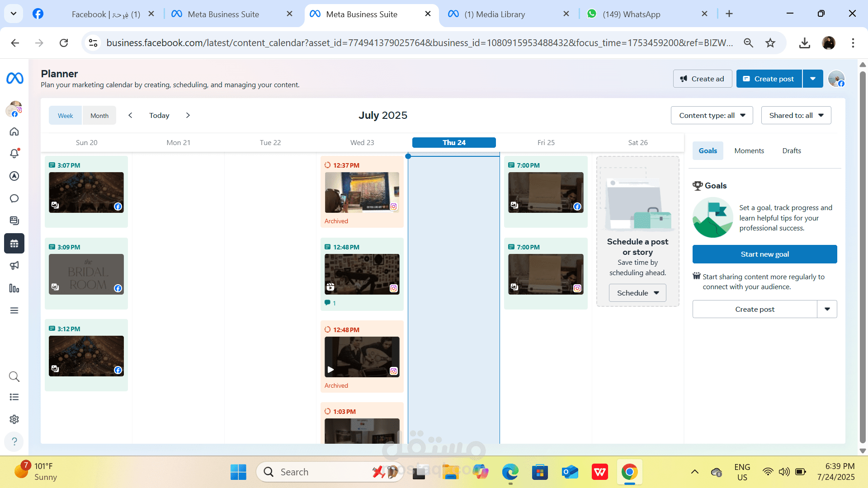Open the Sunday 3:07 PM post thumbnail

pyautogui.click(x=86, y=192)
